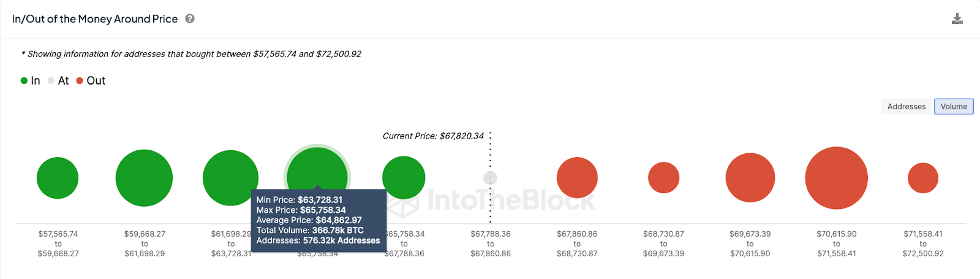Click red bubble above $67,860.86 to $68,730.87
Screen dimensions: 980x279
click(x=577, y=178)
